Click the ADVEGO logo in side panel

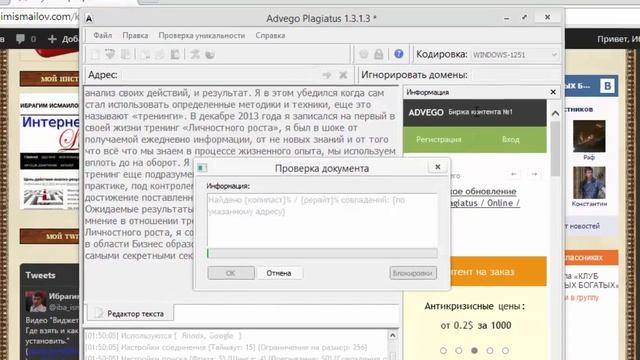point(426,112)
